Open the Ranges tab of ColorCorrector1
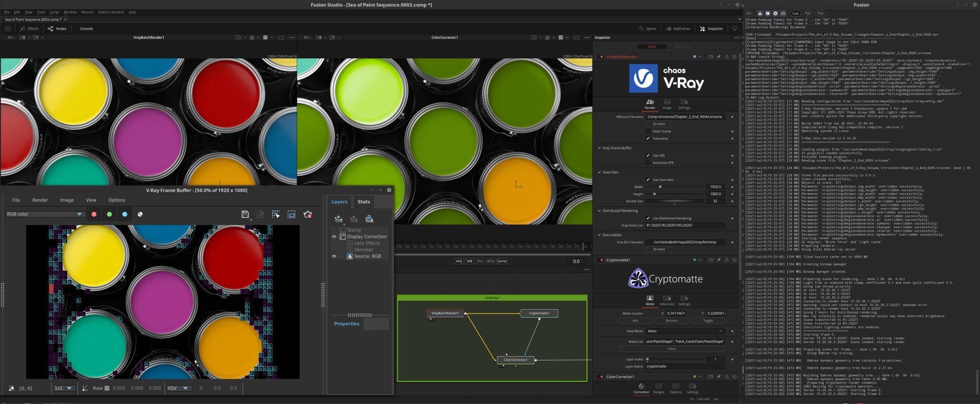Screen dimensions: 980x404 (658, 388)
